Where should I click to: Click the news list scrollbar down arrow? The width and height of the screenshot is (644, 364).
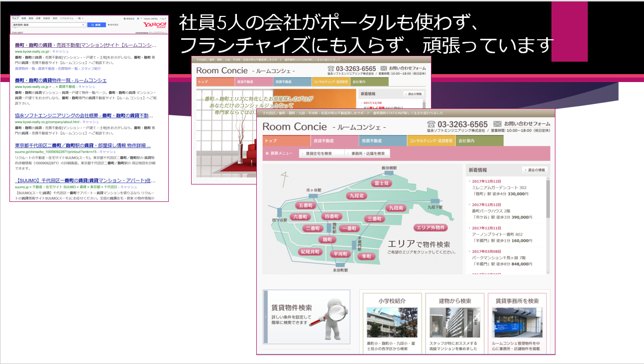[x=548, y=272]
